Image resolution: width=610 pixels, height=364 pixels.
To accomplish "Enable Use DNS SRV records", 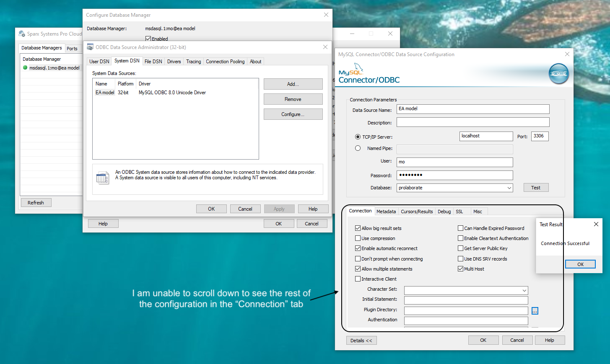I will (460, 259).
